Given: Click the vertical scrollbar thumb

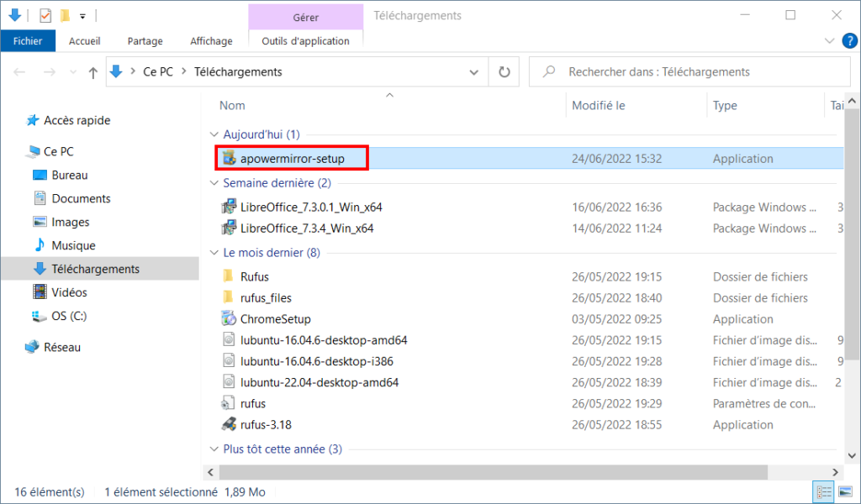Looking at the screenshot, I should click(852, 234).
